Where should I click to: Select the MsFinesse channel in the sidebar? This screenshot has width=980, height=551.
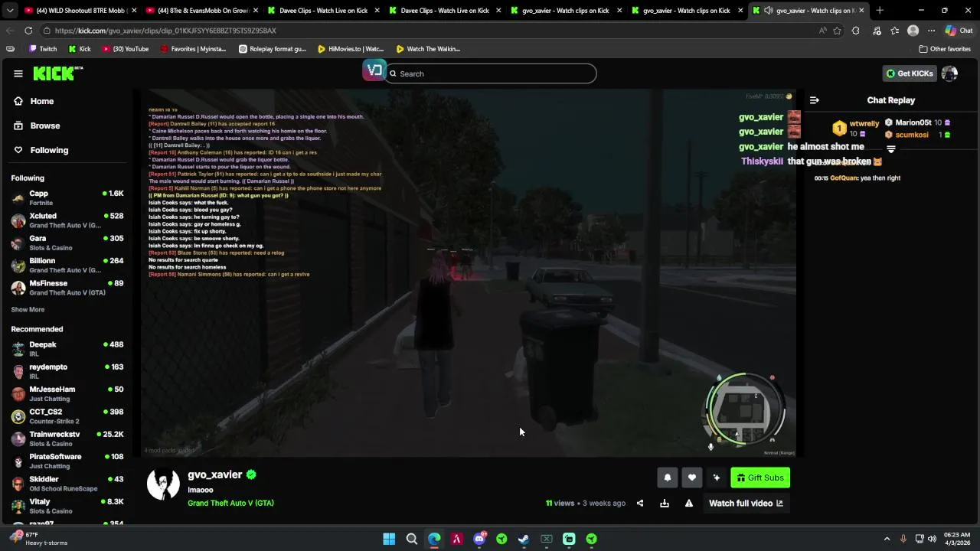click(67, 288)
